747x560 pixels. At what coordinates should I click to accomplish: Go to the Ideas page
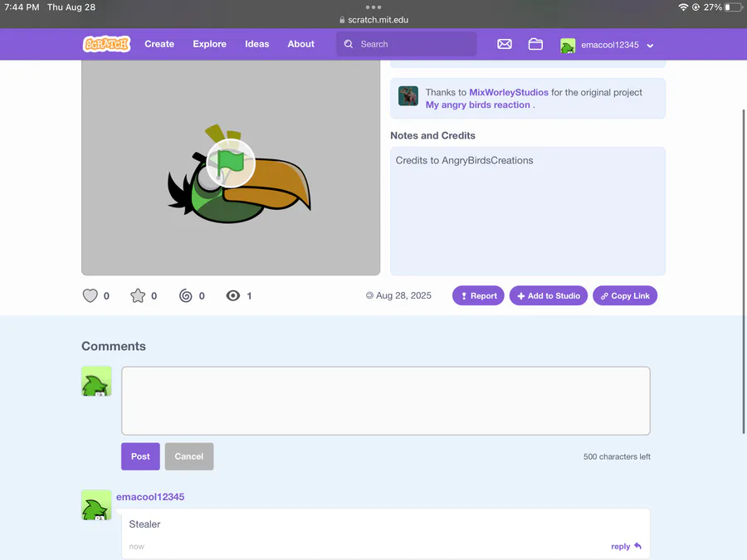coord(257,44)
